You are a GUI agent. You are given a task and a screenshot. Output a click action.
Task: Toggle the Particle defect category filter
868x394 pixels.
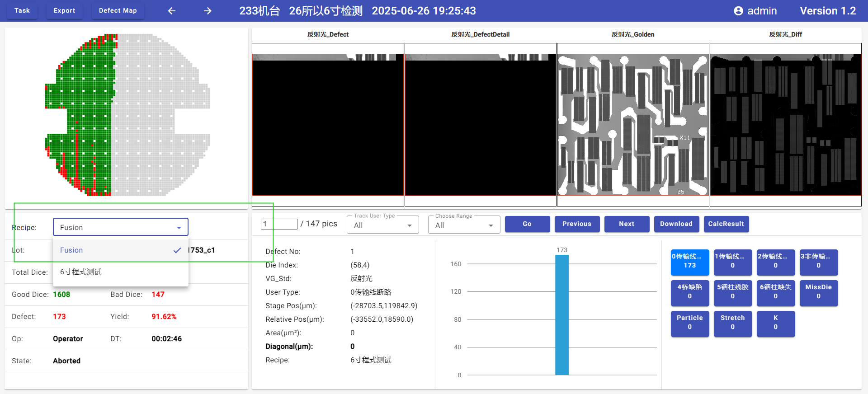[689, 323]
